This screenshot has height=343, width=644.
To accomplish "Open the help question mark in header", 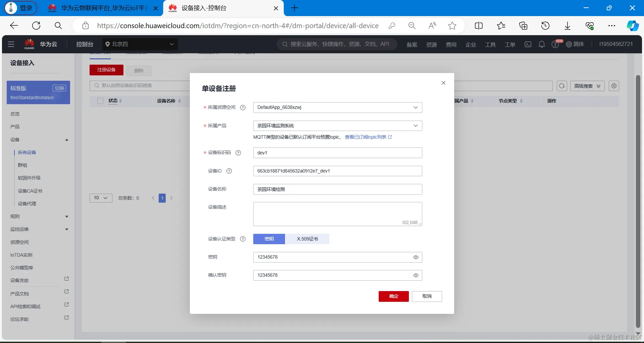I will 555,45.
